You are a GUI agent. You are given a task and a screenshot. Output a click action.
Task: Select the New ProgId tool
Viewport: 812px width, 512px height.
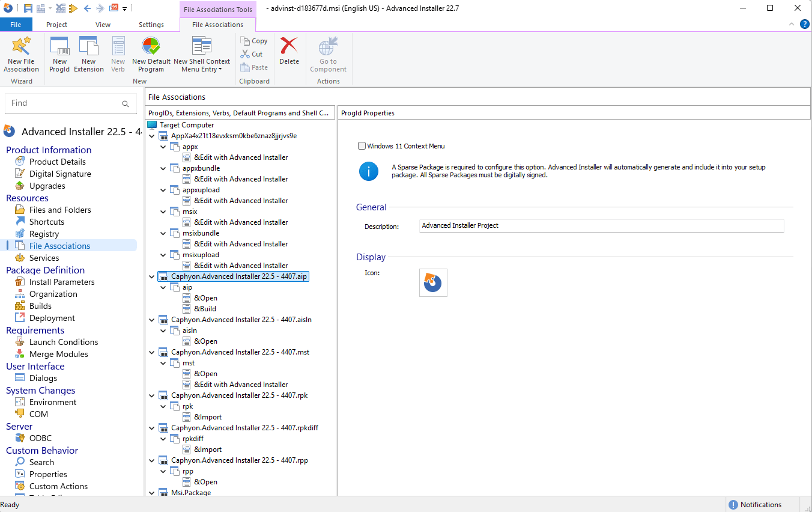click(x=59, y=54)
